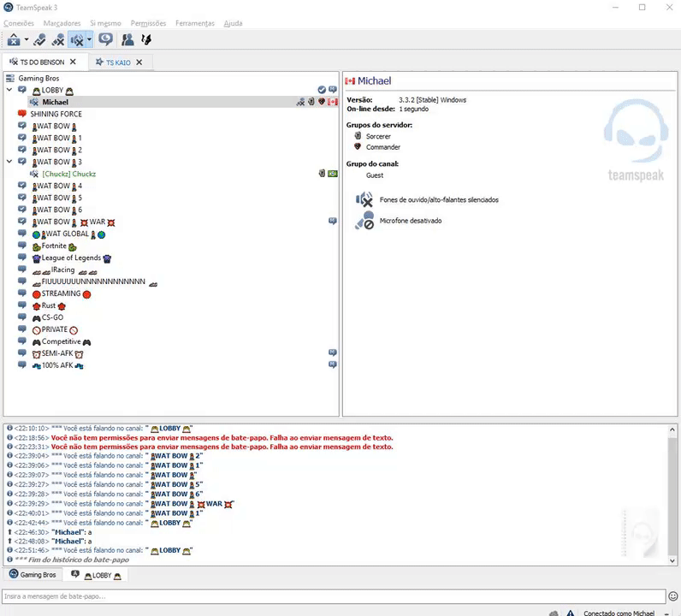Switch to the TS KAIO server tab
Screen dimensions: 681x616
[113, 62]
